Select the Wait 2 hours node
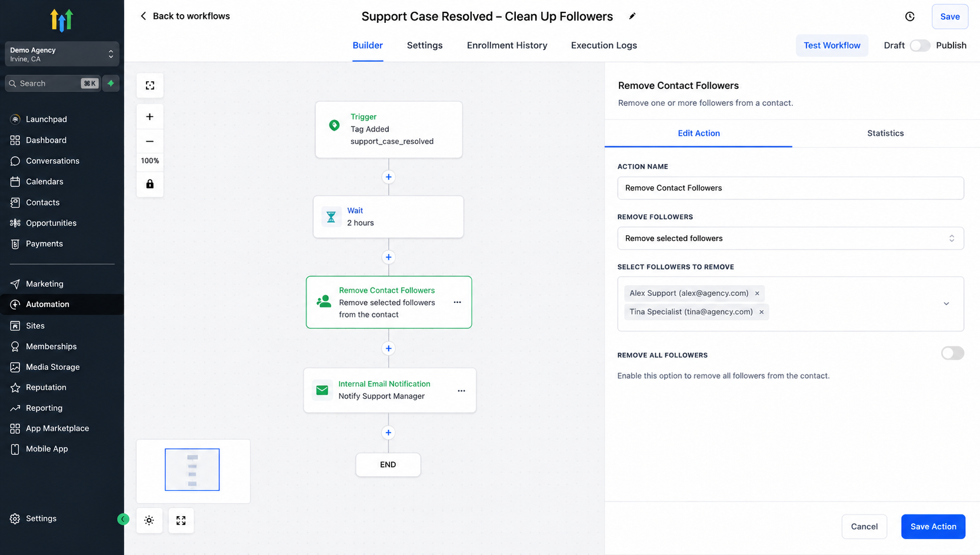Image resolution: width=980 pixels, height=555 pixels. tap(388, 217)
